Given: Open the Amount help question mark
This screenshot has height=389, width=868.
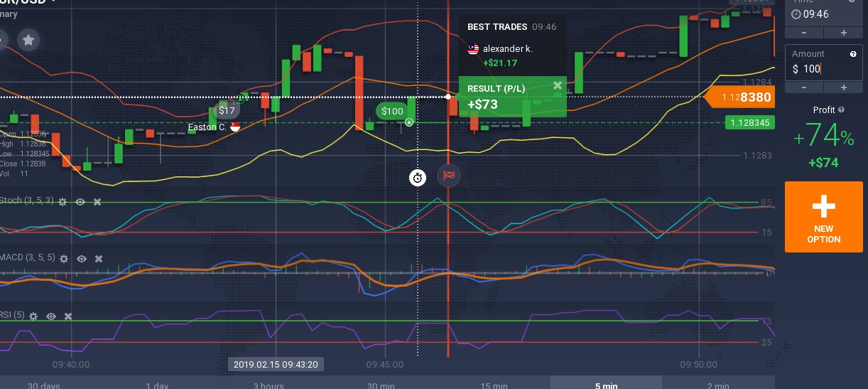Looking at the screenshot, I should pos(853,54).
